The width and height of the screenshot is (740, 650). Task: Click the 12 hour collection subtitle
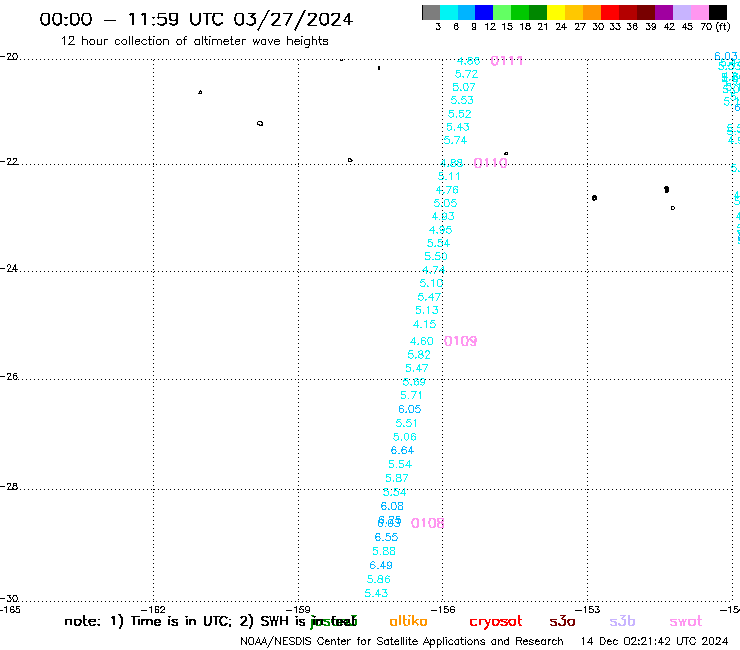pos(194,41)
